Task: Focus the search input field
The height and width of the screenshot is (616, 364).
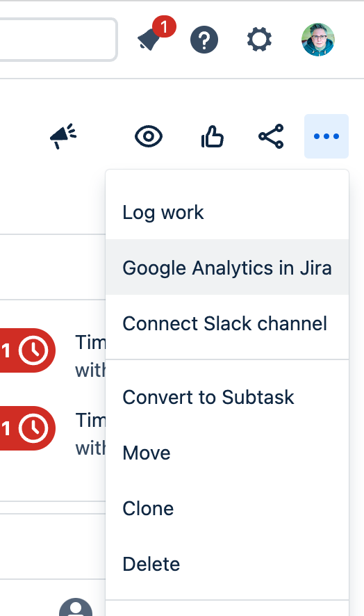Action: [x=58, y=40]
